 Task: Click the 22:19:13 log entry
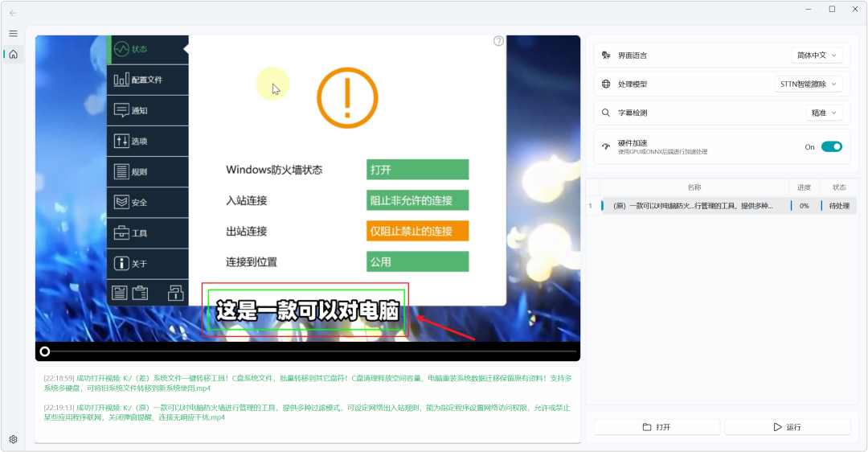307,412
